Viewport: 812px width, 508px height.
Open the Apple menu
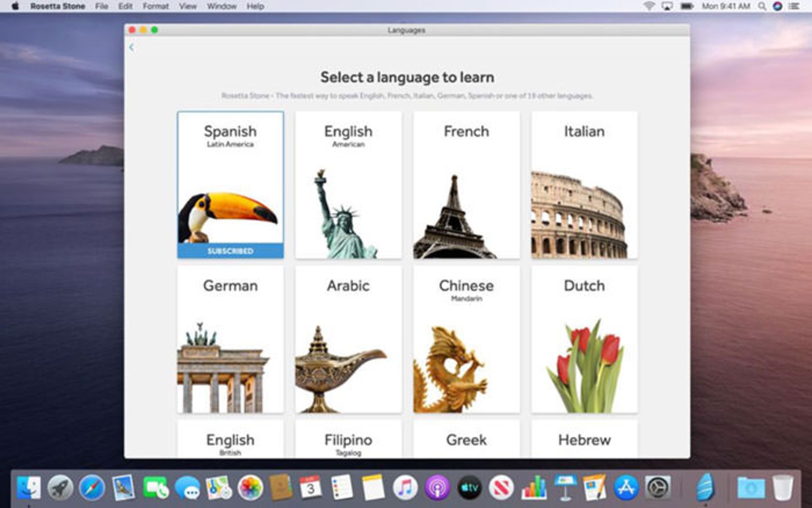[x=15, y=6]
